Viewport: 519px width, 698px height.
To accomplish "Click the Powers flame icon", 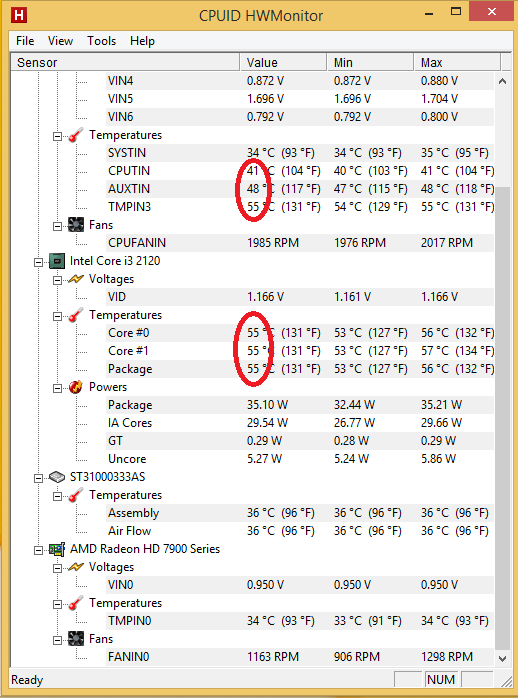I will click(76, 387).
